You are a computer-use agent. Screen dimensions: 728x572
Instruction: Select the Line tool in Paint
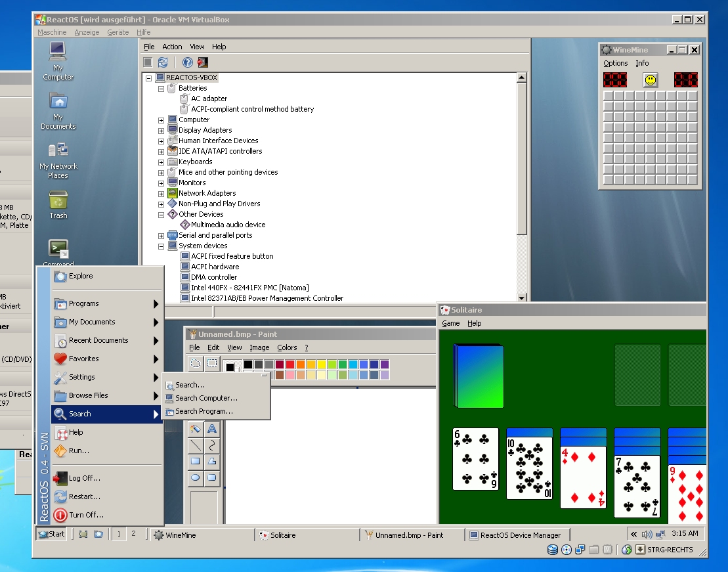coord(196,445)
